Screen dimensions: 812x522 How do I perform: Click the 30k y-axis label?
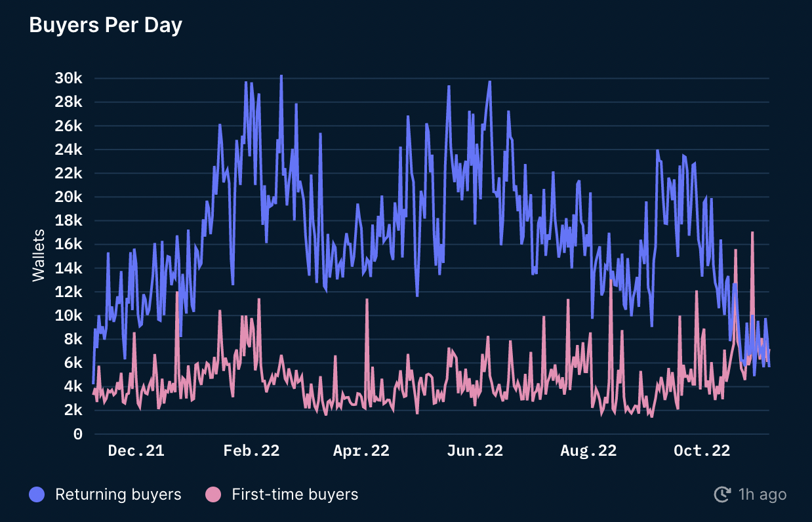click(x=69, y=79)
